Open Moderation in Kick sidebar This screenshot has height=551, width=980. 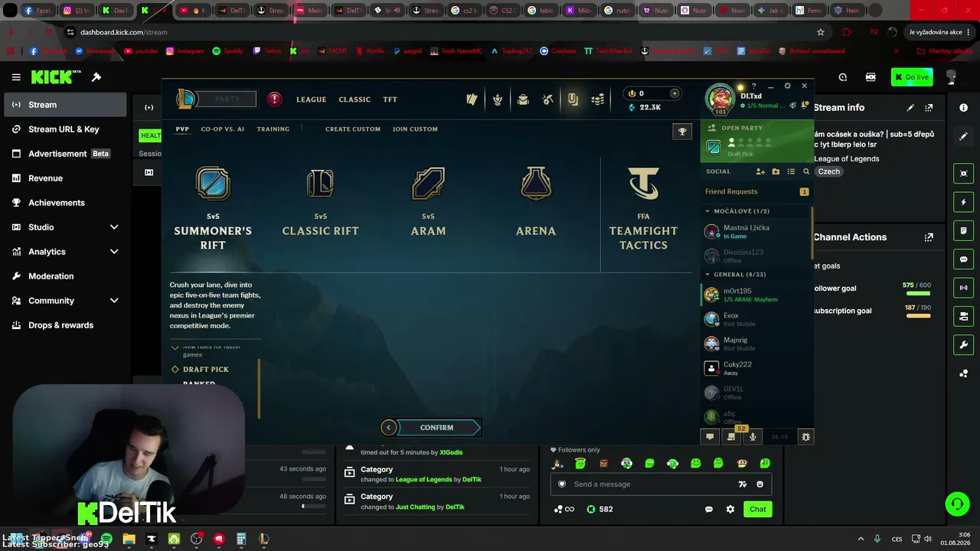pyautogui.click(x=64, y=276)
